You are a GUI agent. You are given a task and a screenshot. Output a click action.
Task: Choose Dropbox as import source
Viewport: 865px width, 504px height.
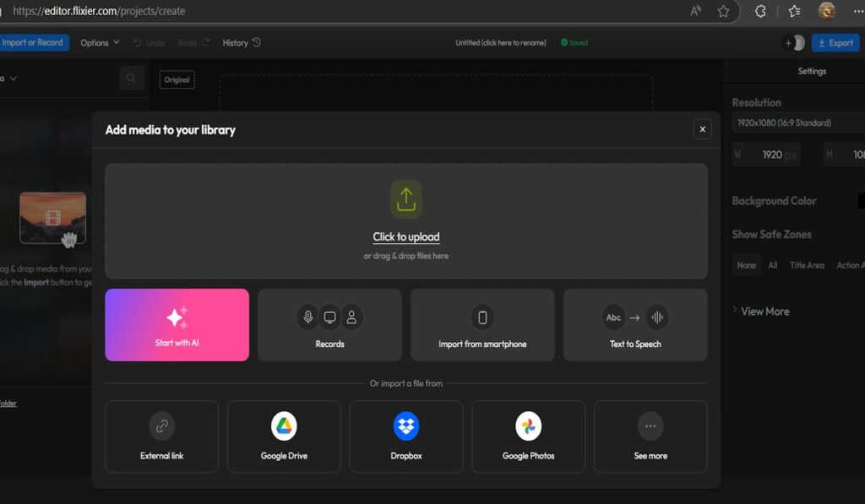pos(406,436)
